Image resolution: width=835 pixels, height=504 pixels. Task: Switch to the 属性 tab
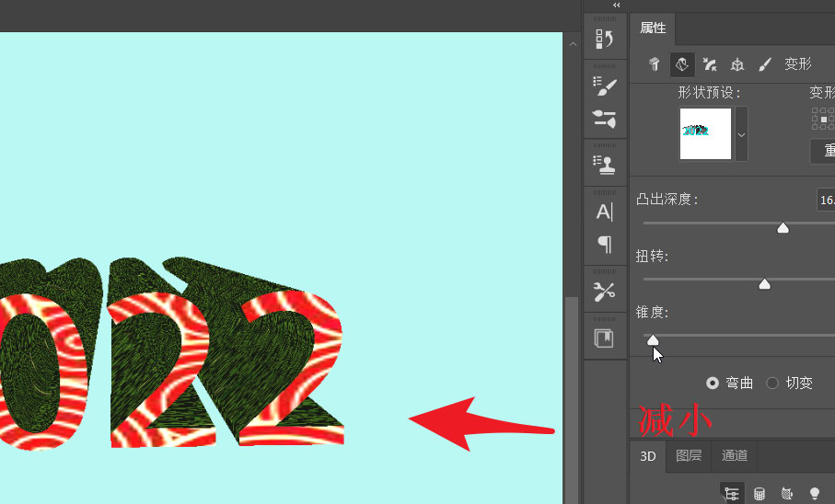653,28
